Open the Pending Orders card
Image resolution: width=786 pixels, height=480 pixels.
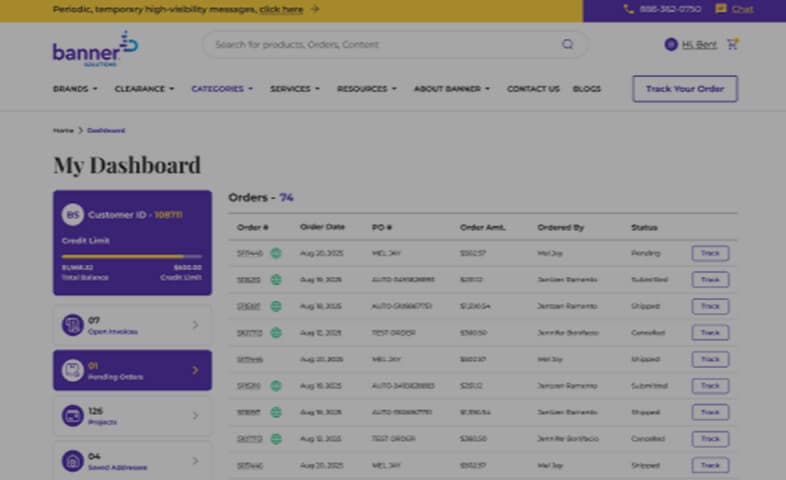pos(132,370)
